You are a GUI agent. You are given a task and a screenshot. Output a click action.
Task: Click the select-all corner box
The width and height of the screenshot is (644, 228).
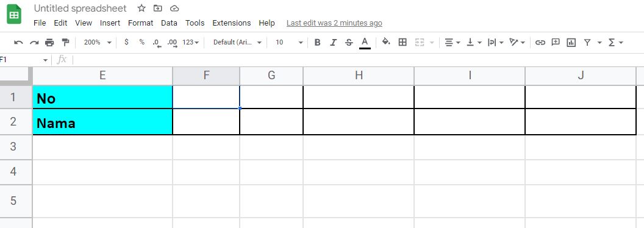point(16,76)
